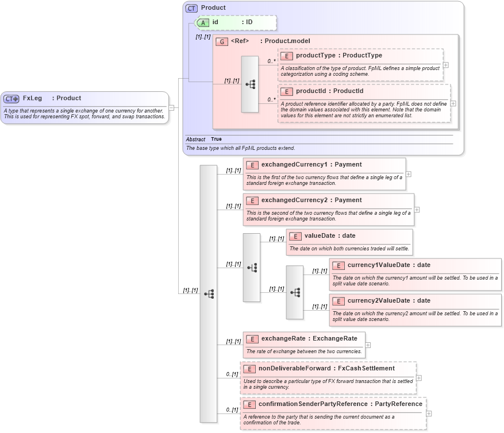Select the G group icon of <Ref>
The height and width of the screenshot is (433, 504).
point(222,41)
